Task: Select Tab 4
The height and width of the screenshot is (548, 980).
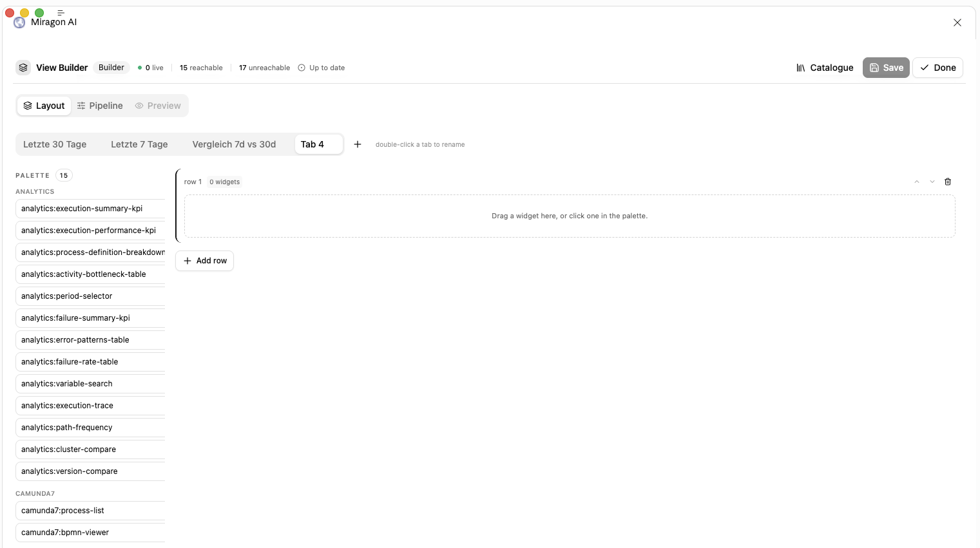Action: (x=318, y=144)
